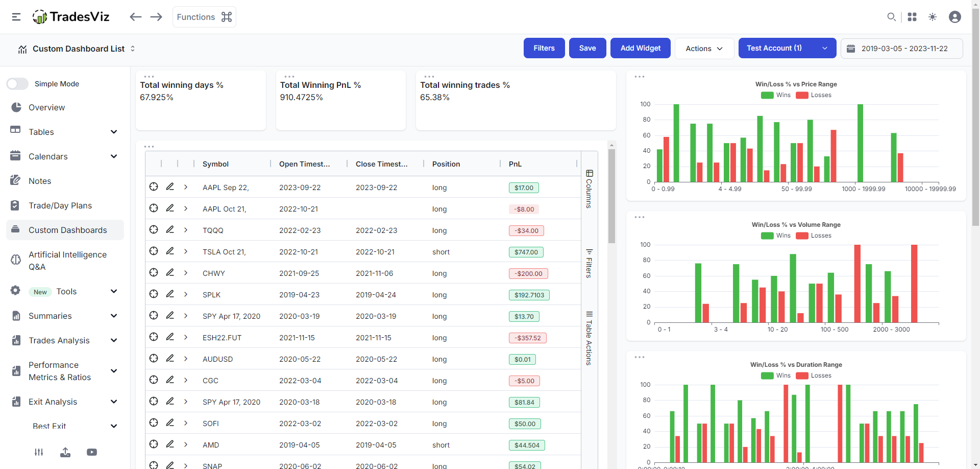Click the edit pencil for TQQQ trade
The height and width of the screenshot is (469, 980).
point(170,230)
